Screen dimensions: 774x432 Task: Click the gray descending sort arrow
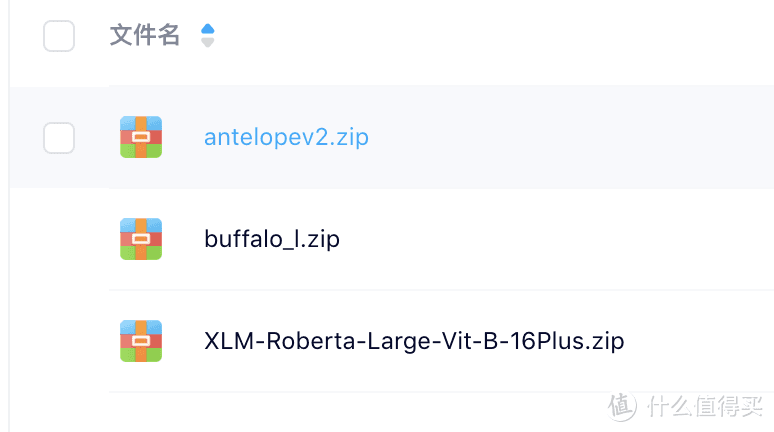point(208,42)
